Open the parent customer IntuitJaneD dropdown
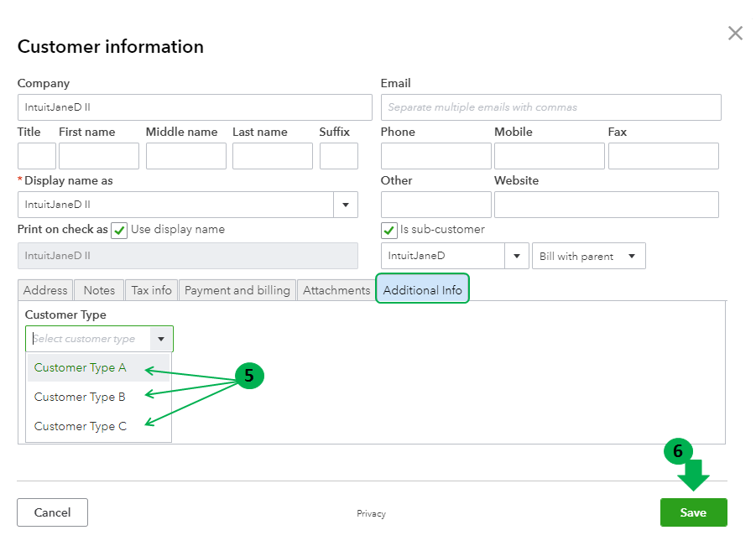 click(516, 257)
